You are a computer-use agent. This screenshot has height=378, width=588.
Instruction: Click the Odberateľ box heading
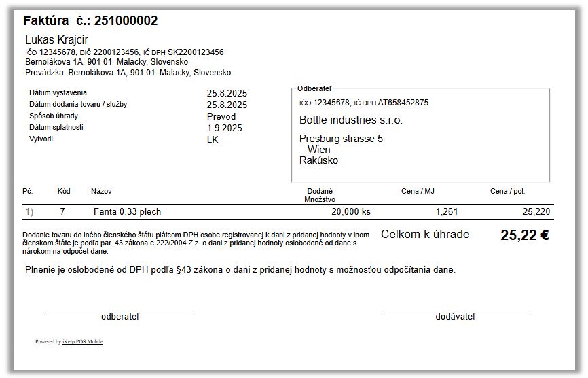pos(312,88)
